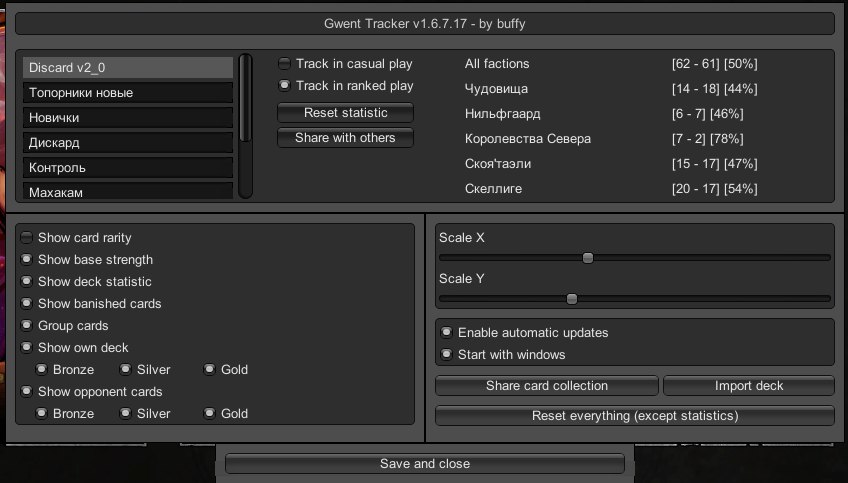Toggle Silver under Show opponent cards
The width and height of the screenshot is (848, 483).
click(126, 414)
